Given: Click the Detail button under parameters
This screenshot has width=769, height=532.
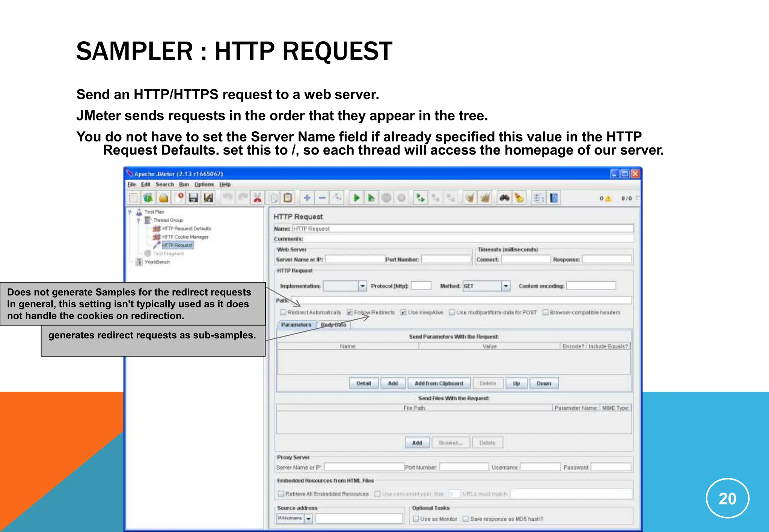Looking at the screenshot, I should point(363,383).
